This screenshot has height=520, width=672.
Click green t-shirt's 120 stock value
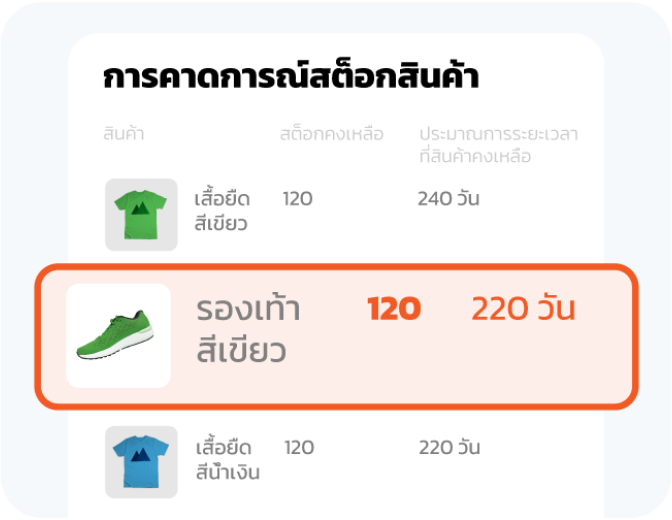(297, 198)
